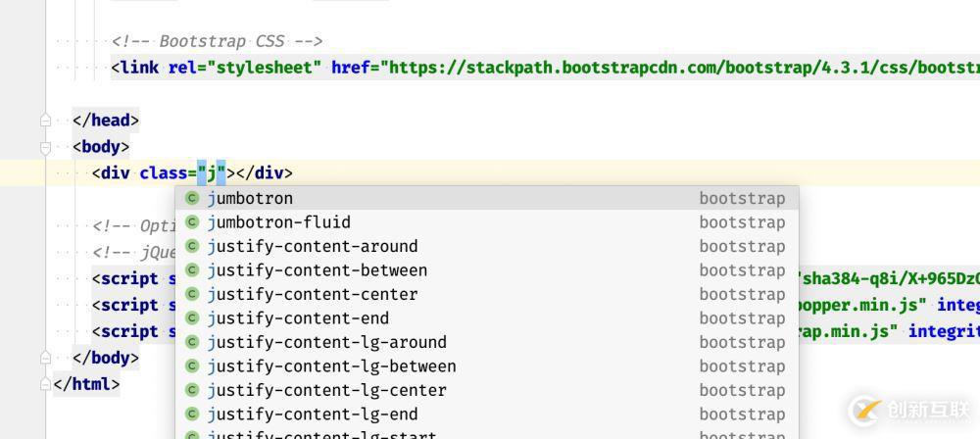Pick justify-content-end completion entry
This screenshot has width=980, height=439.
tap(486, 318)
